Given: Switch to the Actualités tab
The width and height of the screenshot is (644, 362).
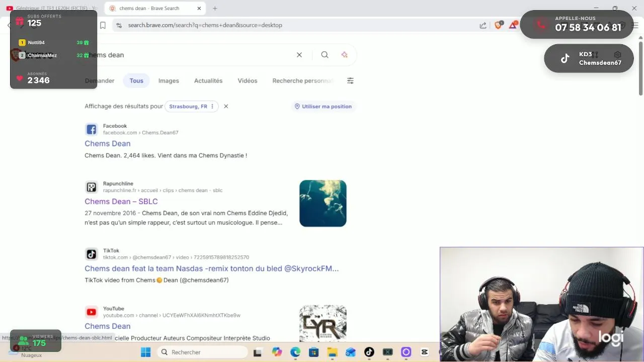Looking at the screenshot, I should click(208, 80).
